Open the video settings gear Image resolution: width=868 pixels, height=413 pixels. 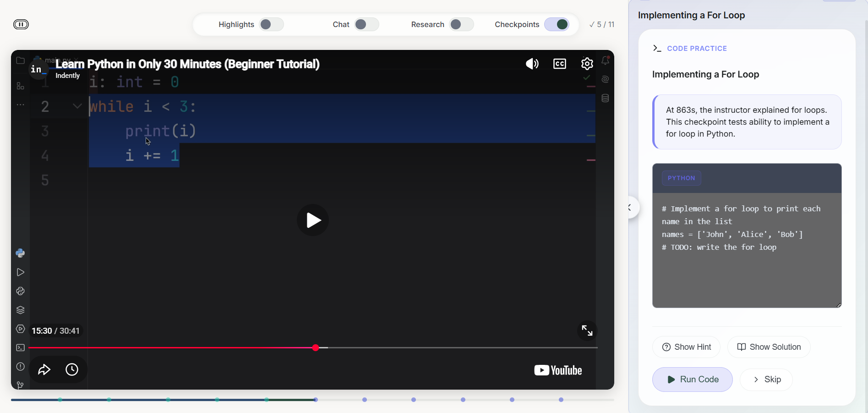click(587, 64)
